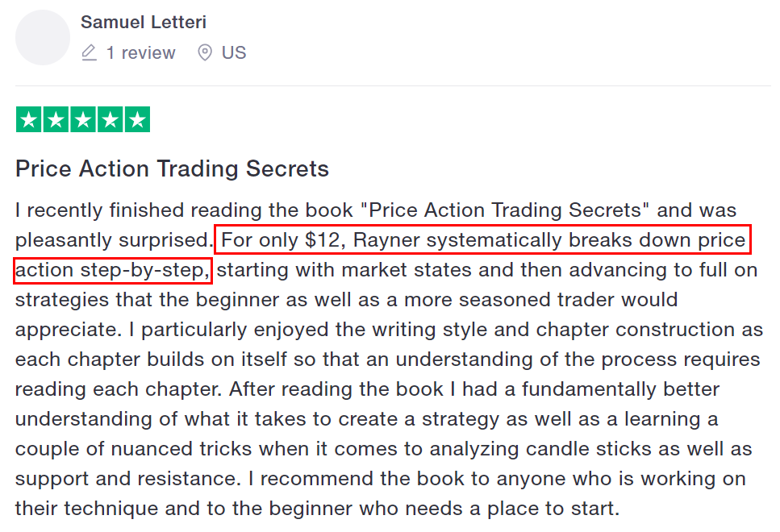The width and height of the screenshot is (780, 532).
Task: Click the phrase "starting with market states"
Action: click(344, 270)
